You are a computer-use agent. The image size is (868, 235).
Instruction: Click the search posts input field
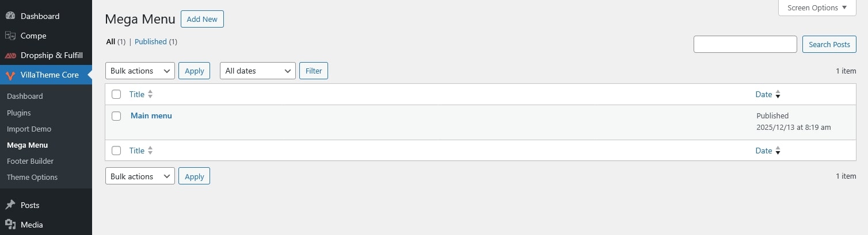click(745, 44)
